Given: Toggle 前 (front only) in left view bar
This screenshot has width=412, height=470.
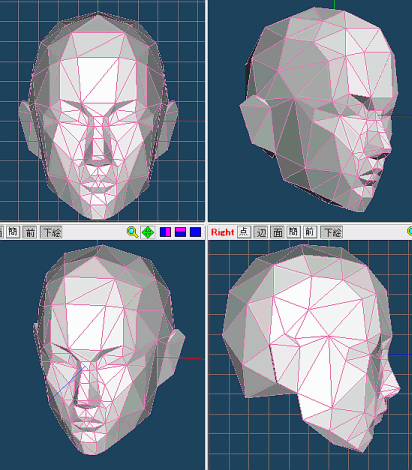Looking at the screenshot, I should [30, 232].
